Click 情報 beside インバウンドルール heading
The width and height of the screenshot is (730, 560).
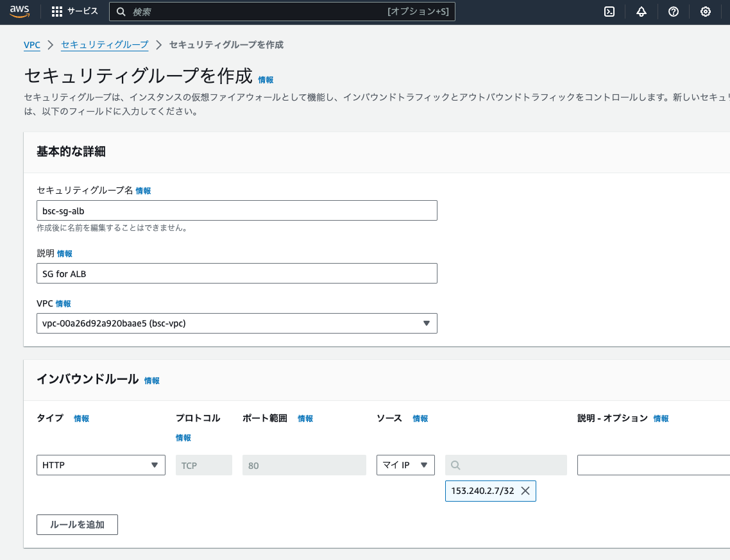(x=151, y=380)
